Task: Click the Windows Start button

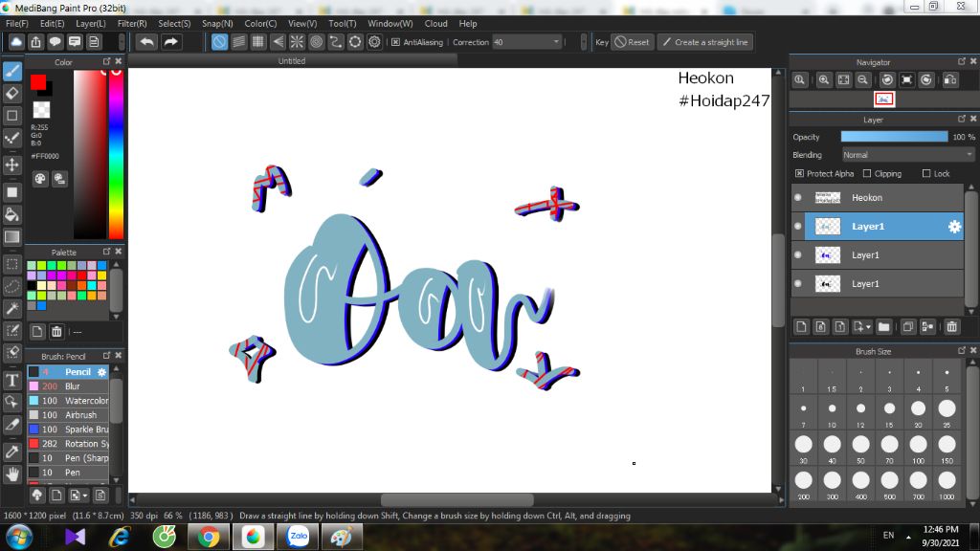Action: pos(19,537)
